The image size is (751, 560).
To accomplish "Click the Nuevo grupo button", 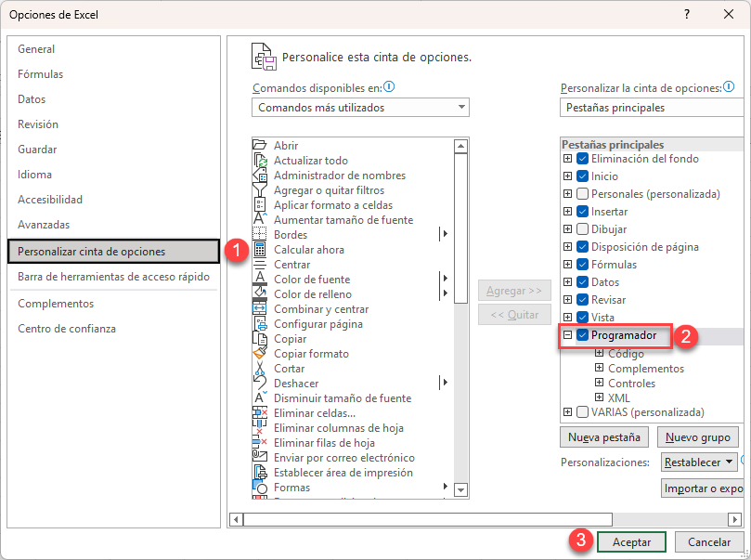I will (x=697, y=436).
